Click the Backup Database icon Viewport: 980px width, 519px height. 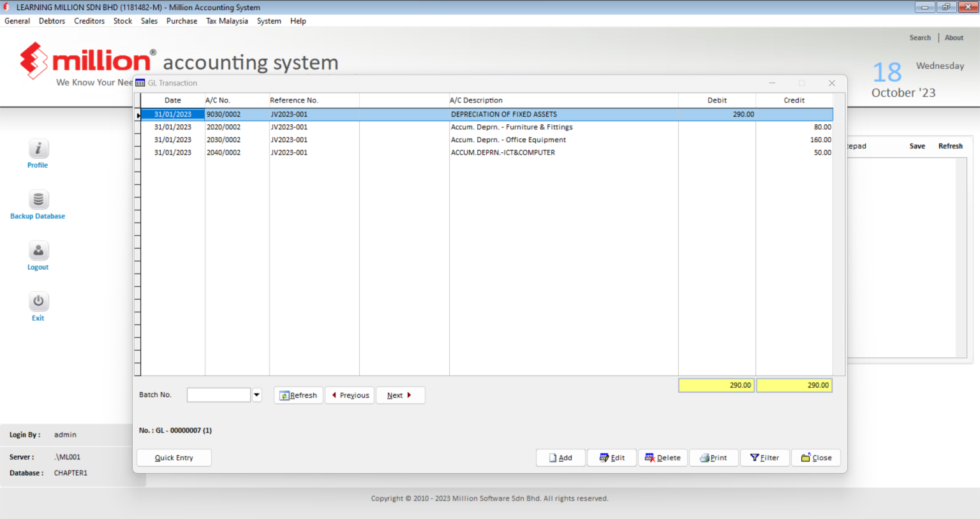point(38,199)
